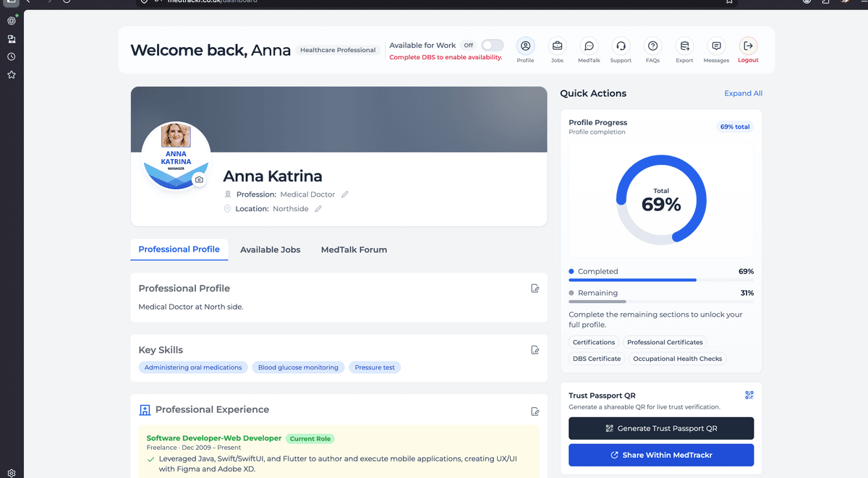Viewport: 868px width, 478px height.
Task: Click the QR code icon beside Trust Passport QR
Action: tap(749, 395)
